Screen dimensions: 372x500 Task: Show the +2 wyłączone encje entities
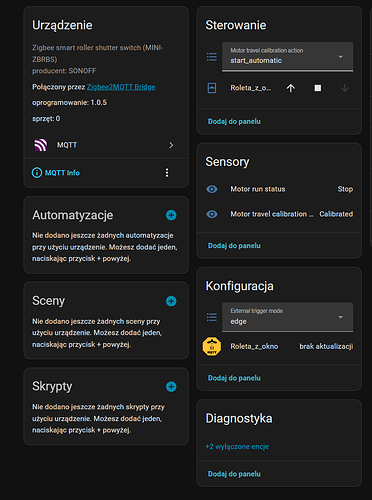(x=237, y=447)
